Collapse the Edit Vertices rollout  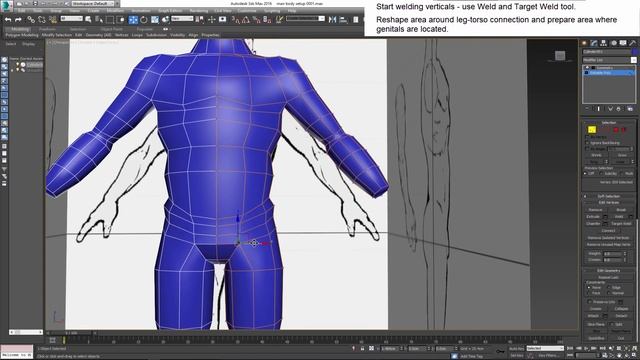click(609, 202)
